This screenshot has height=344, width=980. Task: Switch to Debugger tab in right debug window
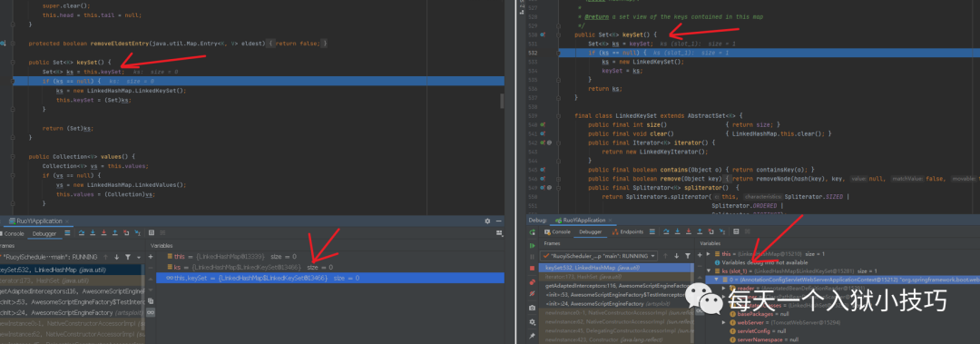(590, 232)
